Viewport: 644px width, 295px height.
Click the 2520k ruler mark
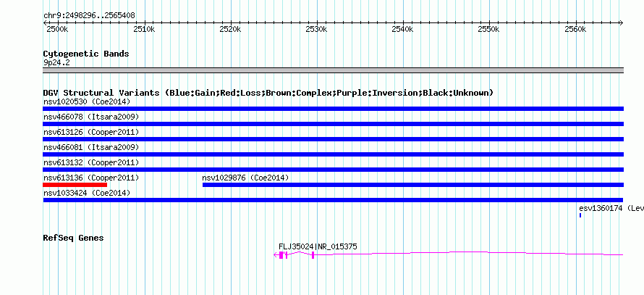tap(230, 30)
